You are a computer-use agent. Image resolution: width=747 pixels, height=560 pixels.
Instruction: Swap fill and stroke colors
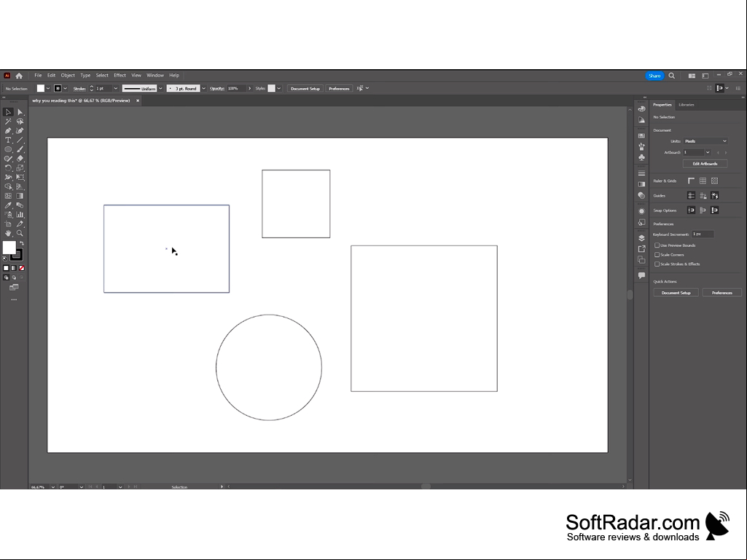tap(21, 243)
